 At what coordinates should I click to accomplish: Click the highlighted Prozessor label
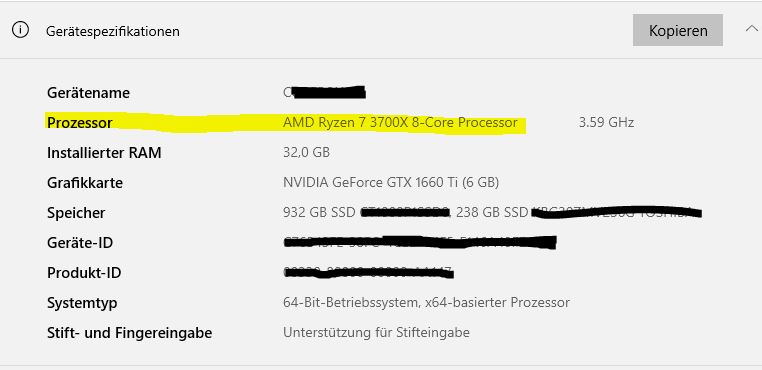80,123
